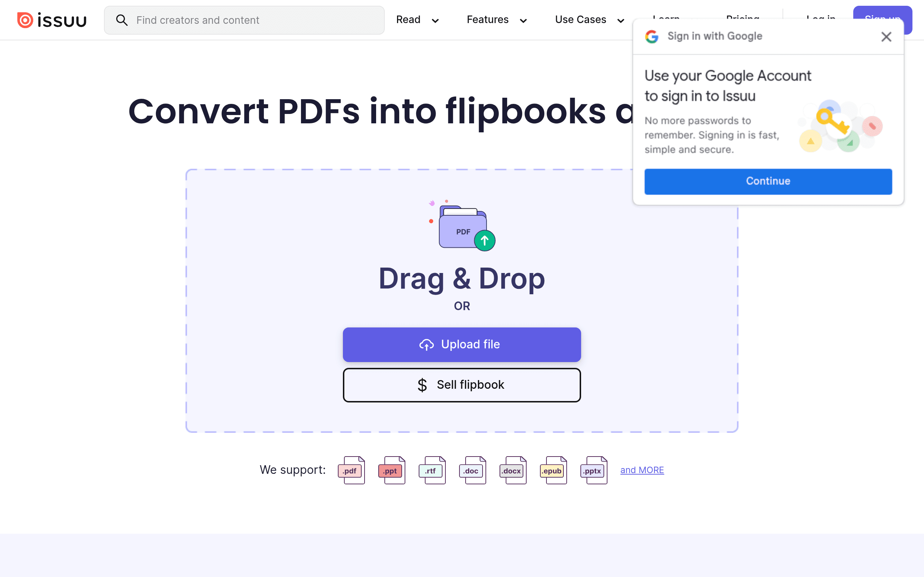
Task: Click the search magnifier icon
Action: tap(121, 20)
